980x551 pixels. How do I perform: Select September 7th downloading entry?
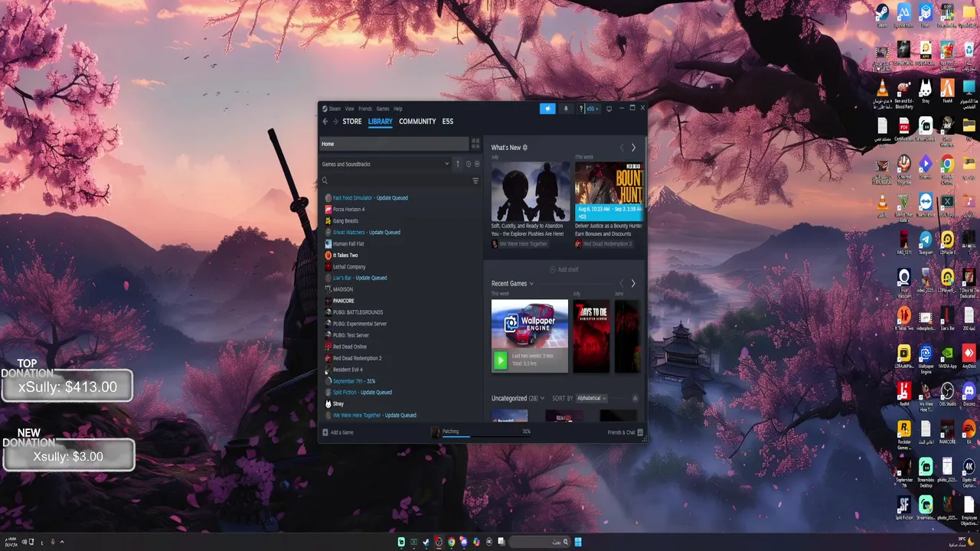pyautogui.click(x=348, y=381)
